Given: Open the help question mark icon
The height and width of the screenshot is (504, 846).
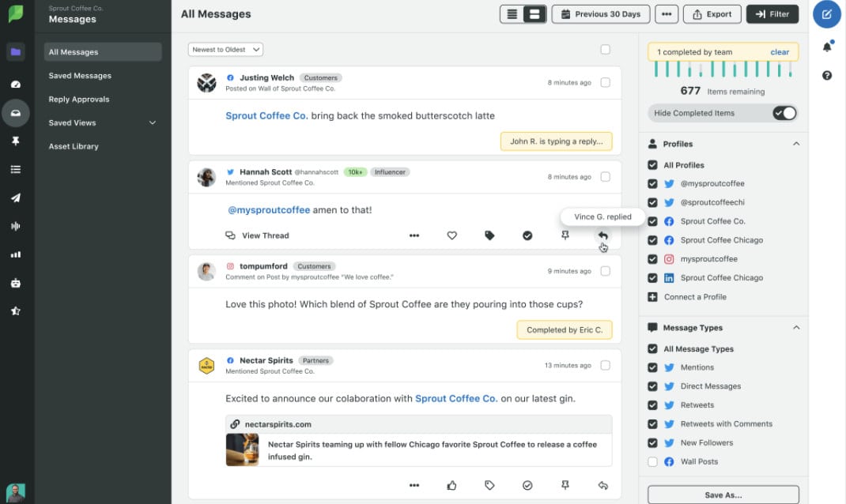Looking at the screenshot, I should (827, 76).
